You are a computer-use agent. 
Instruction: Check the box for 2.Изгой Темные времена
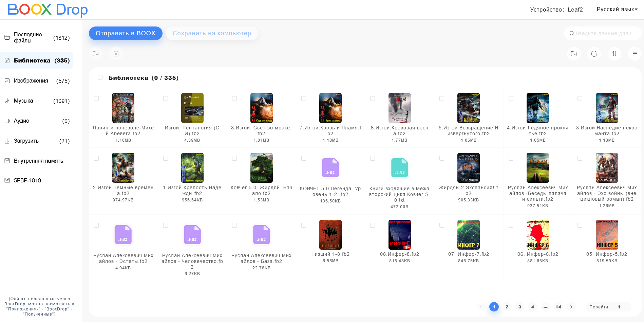(x=96, y=158)
